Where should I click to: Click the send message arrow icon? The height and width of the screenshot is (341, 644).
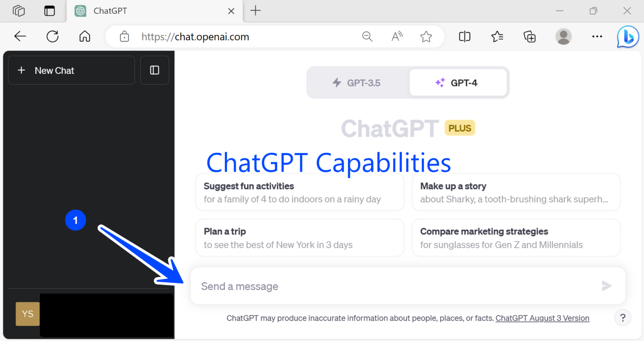(606, 286)
